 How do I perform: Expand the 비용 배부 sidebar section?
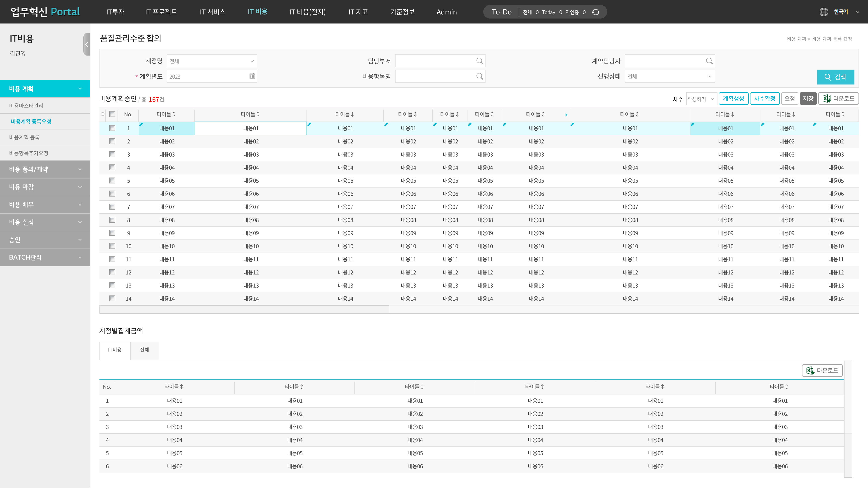point(45,204)
